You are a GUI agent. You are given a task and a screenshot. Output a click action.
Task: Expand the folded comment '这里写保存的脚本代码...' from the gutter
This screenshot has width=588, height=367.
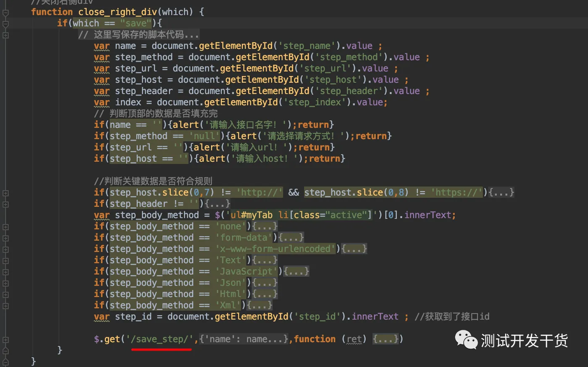5,35
